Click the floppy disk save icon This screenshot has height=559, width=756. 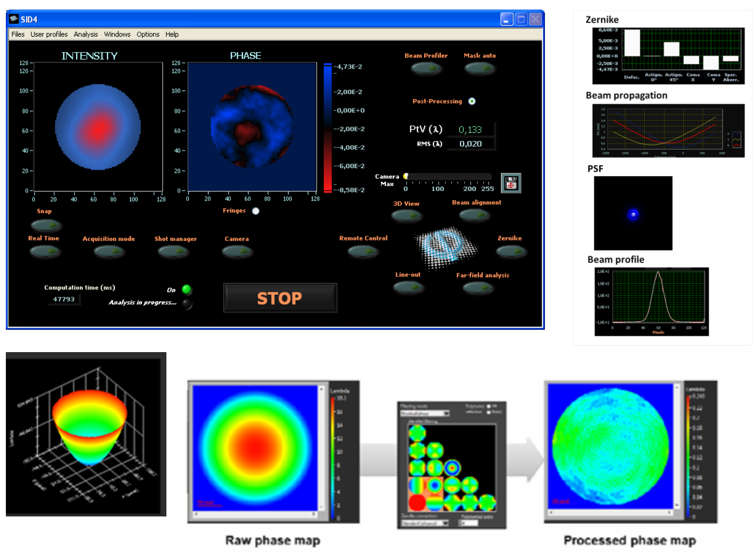pyautogui.click(x=511, y=183)
